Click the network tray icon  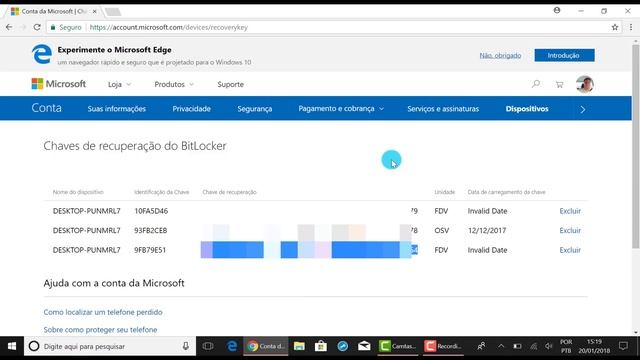(533, 347)
